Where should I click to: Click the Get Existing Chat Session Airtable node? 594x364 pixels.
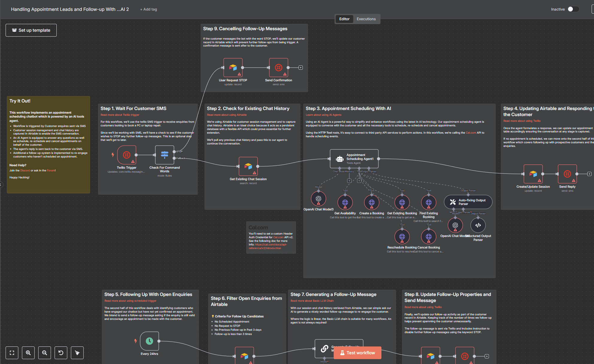[x=248, y=166]
